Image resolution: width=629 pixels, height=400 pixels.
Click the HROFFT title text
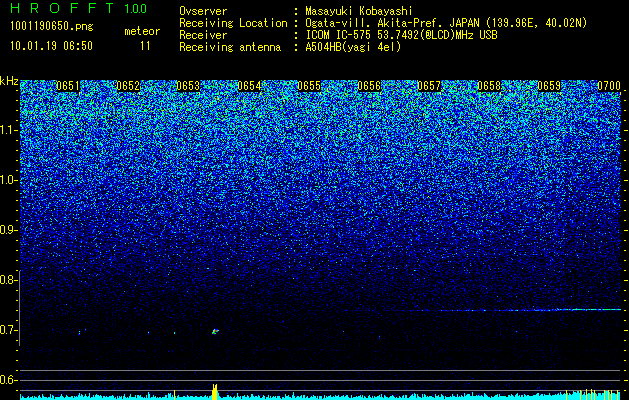[x=63, y=8]
